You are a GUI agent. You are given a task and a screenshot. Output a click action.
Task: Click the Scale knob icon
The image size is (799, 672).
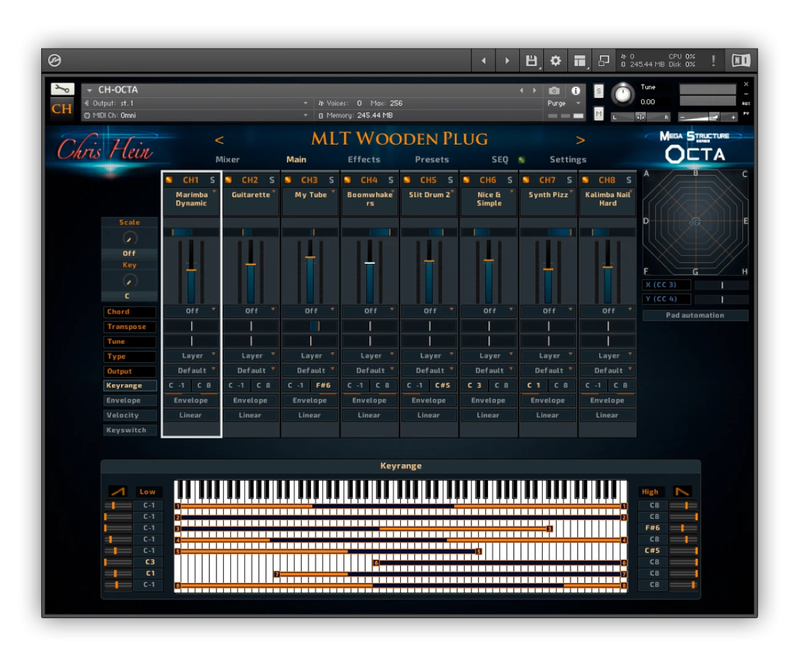coord(129,238)
